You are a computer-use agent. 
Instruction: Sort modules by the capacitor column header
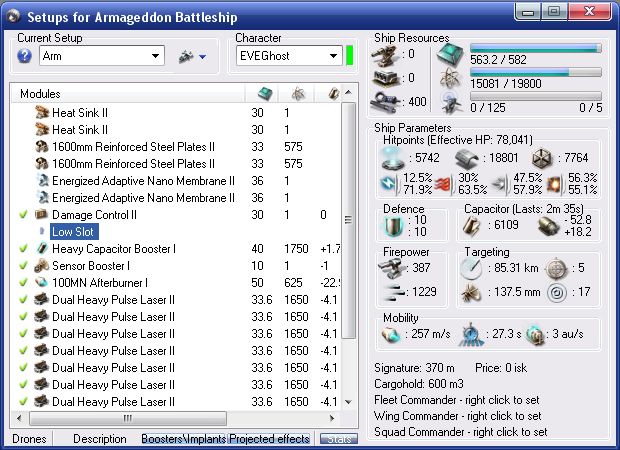(x=330, y=94)
